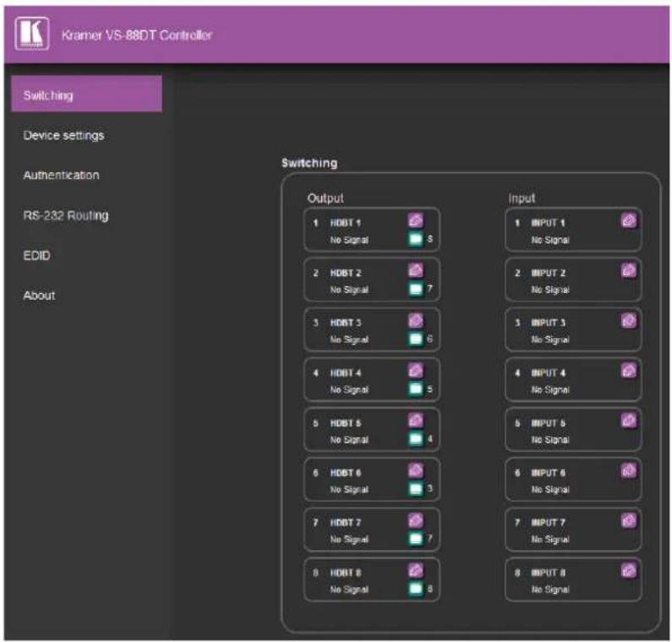Viewport: 672px width, 642px height.
Task: Select the INPUT 4 label
Action: (548, 373)
